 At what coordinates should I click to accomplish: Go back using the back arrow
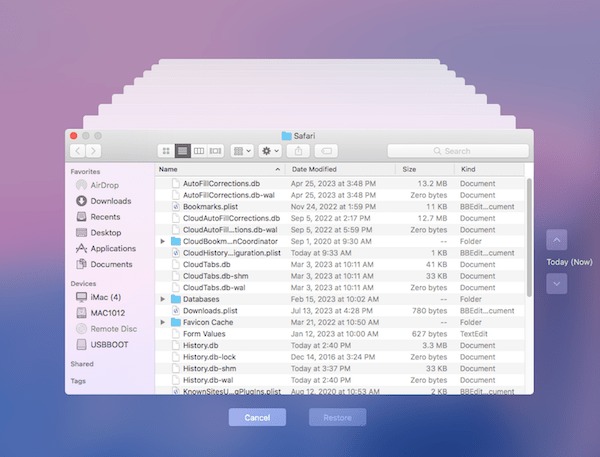(x=78, y=151)
